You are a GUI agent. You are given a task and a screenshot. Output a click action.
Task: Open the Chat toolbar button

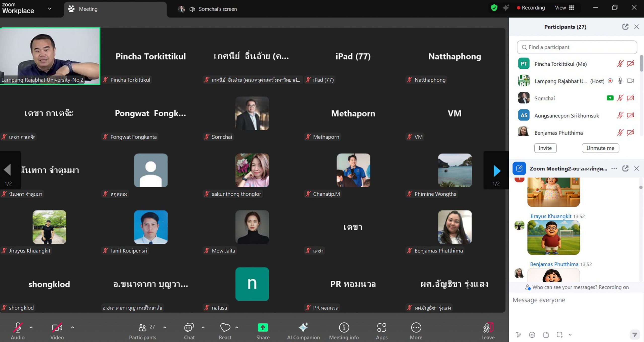pos(189,331)
